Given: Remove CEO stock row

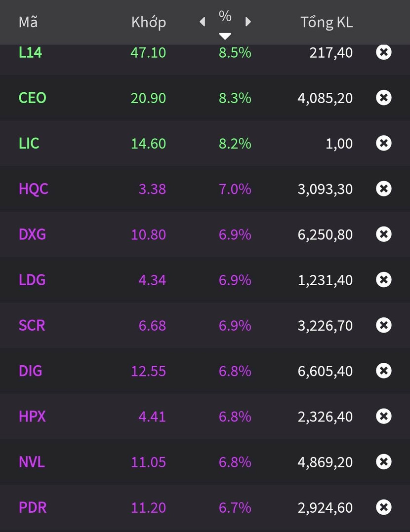Looking at the screenshot, I should (x=383, y=98).
